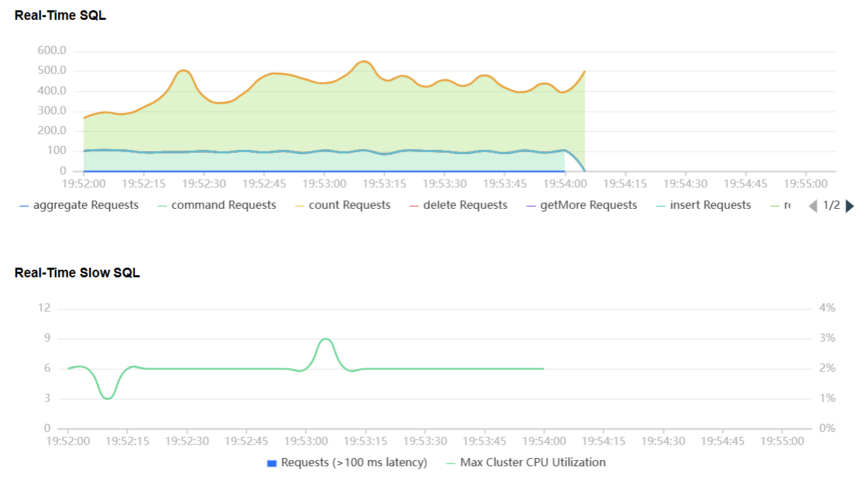Select the Real-Time Slow SQL heading
Image resolution: width=868 pixels, height=482 pixels.
[77, 273]
